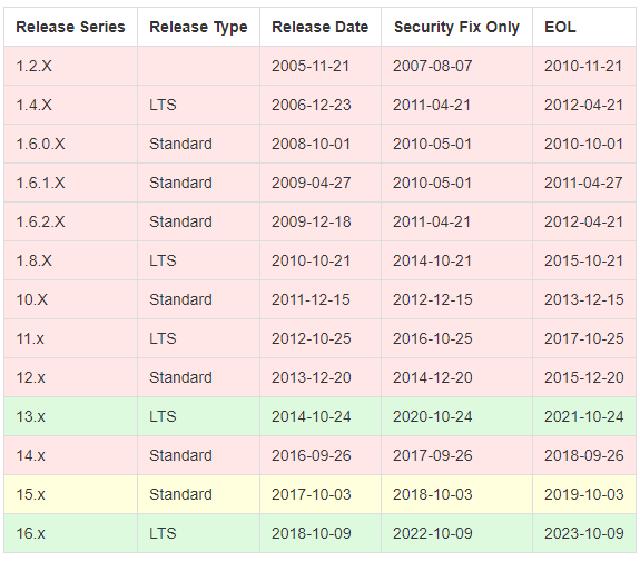The image size is (640, 562).
Task: Click EOL date 2021-10-24
Action: pyautogui.click(x=584, y=417)
